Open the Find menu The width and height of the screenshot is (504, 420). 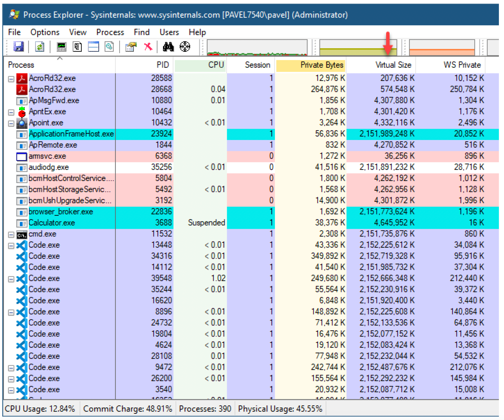click(x=142, y=32)
